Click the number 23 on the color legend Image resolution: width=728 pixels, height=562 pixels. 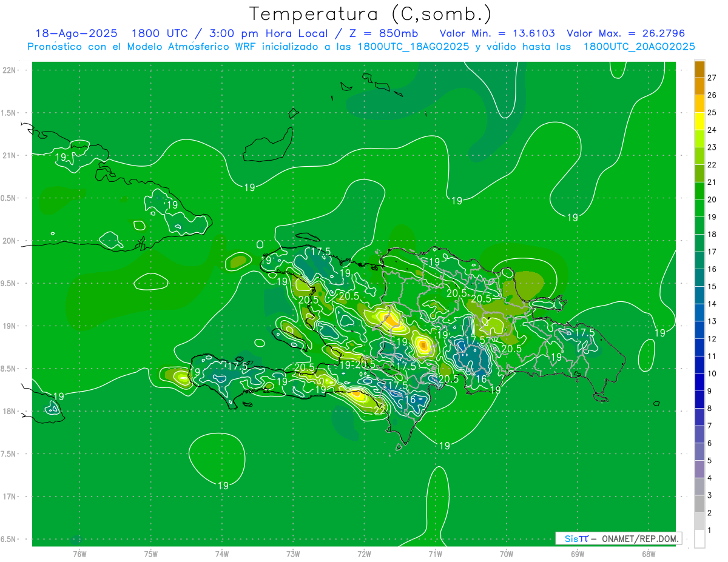(712, 147)
